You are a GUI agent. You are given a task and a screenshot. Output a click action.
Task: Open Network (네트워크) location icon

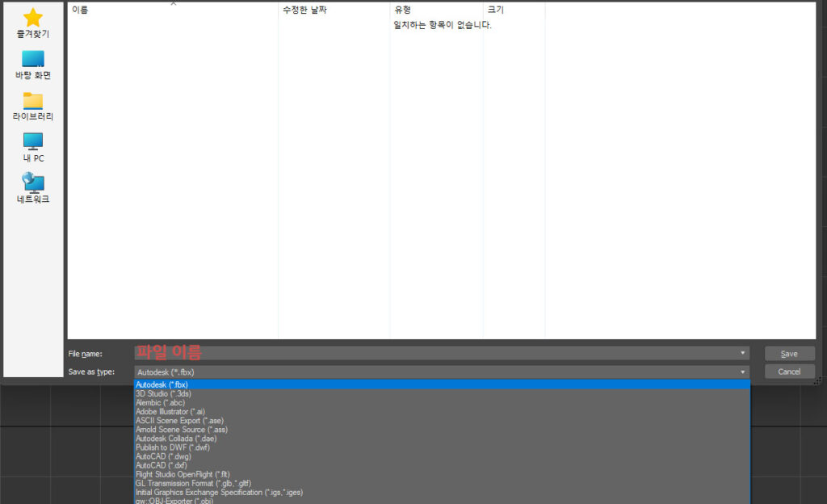coord(32,183)
